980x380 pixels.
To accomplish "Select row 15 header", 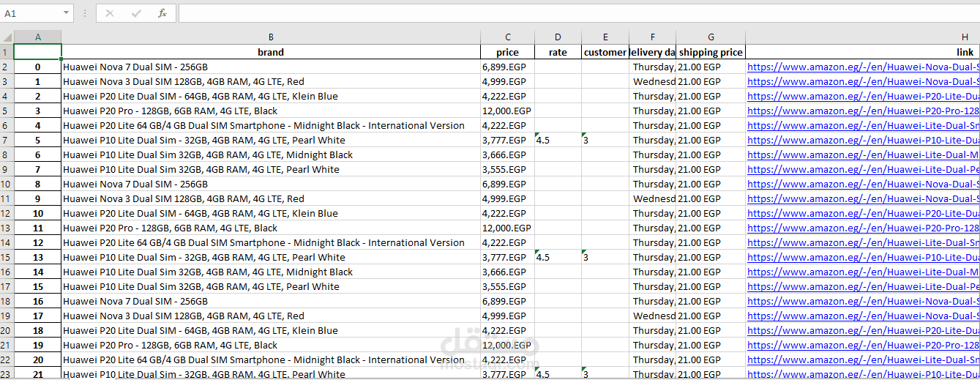I will 7,257.
